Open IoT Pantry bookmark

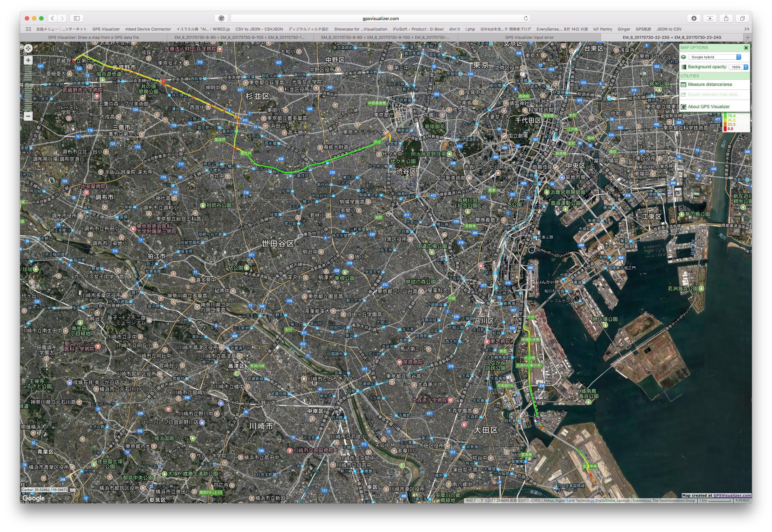click(x=602, y=29)
